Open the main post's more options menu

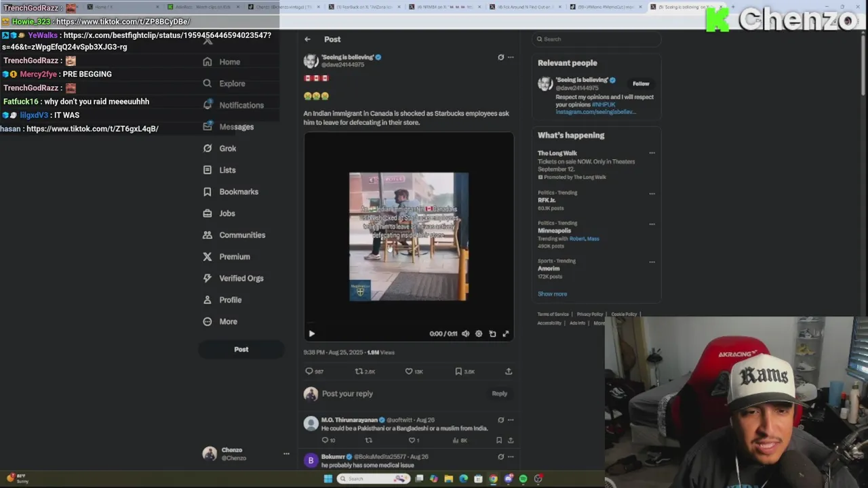click(511, 58)
